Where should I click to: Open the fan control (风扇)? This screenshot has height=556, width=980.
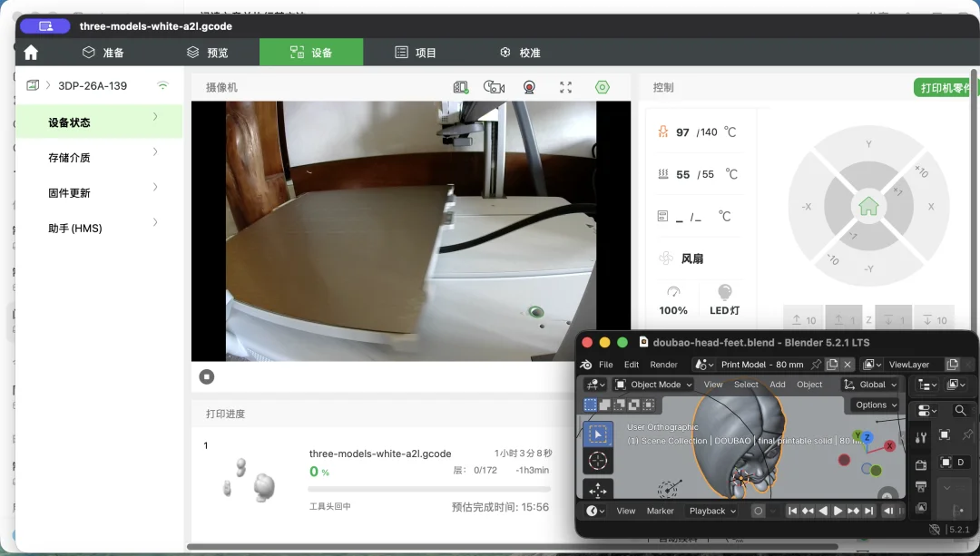681,258
